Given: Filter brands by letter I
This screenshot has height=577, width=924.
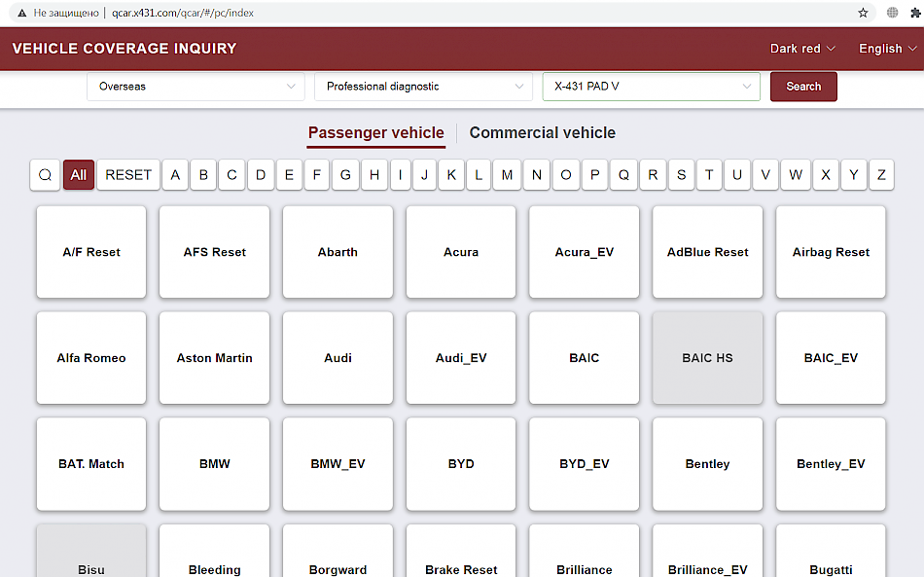Looking at the screenshot, I should click(400, 175).
